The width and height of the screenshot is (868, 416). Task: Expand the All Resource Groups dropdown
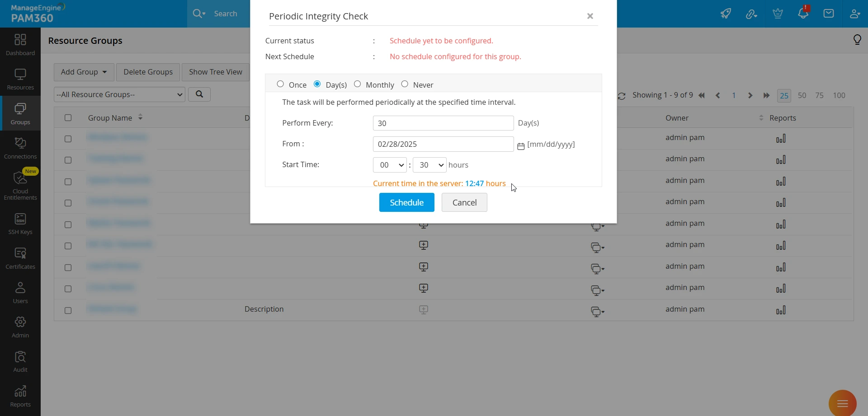(x=119, y=94)
